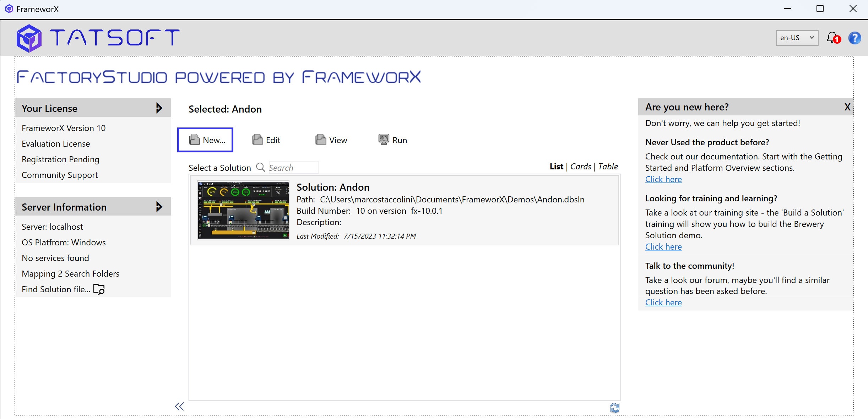Screen dimensions: 868x419
Task: Click Registration Pending text
Action: click(x=60, y=159)
